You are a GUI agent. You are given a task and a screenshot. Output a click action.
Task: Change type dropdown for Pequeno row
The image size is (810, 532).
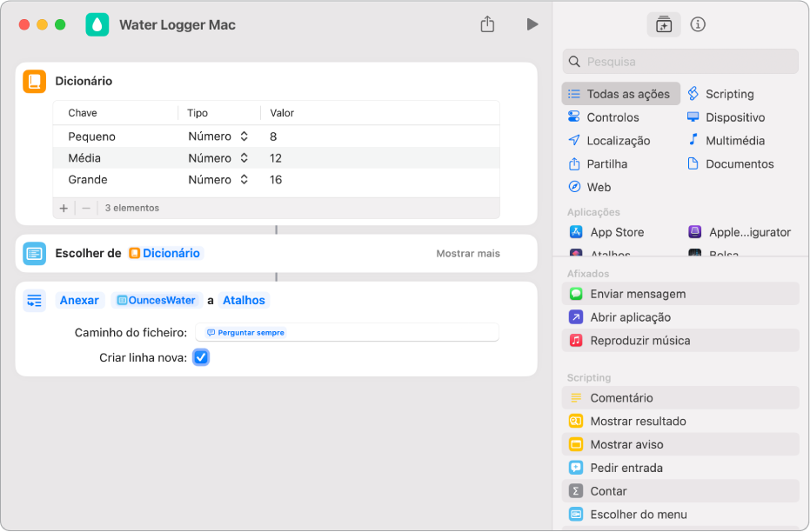click(x=218, y=136)
